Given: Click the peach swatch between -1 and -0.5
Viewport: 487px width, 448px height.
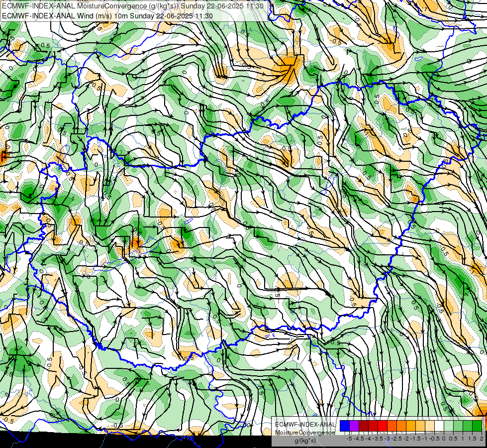Looking at the screenshot, I should pyautogui.click(x=429, y=426).
